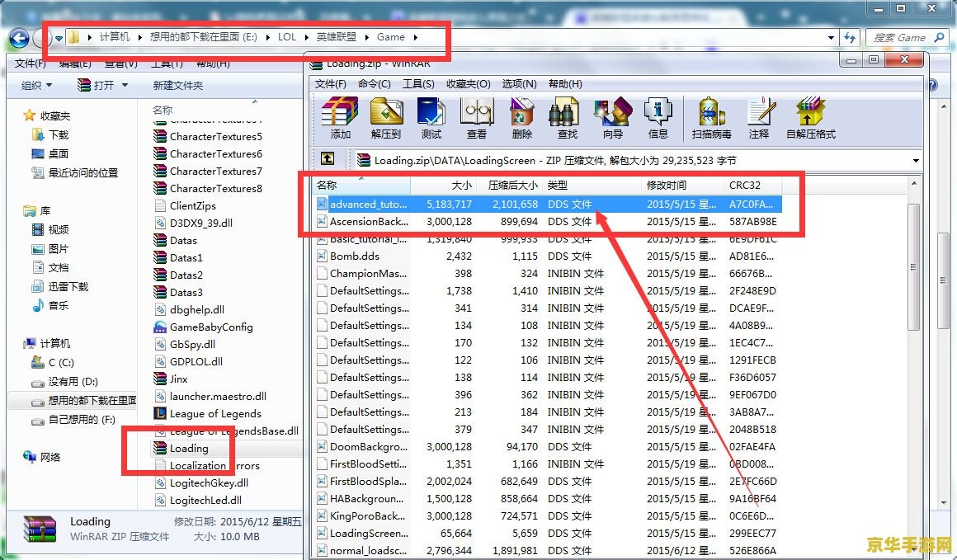Go up one level in WinRAR
This screenshot has height=560, width=957.
pyautogui.click(x=328, y=159)
